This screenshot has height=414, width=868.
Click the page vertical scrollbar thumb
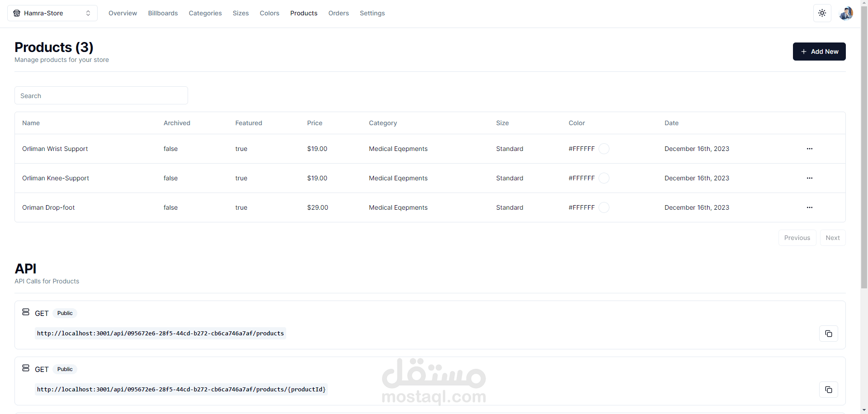pyautogui.click(x=864, y=148)
